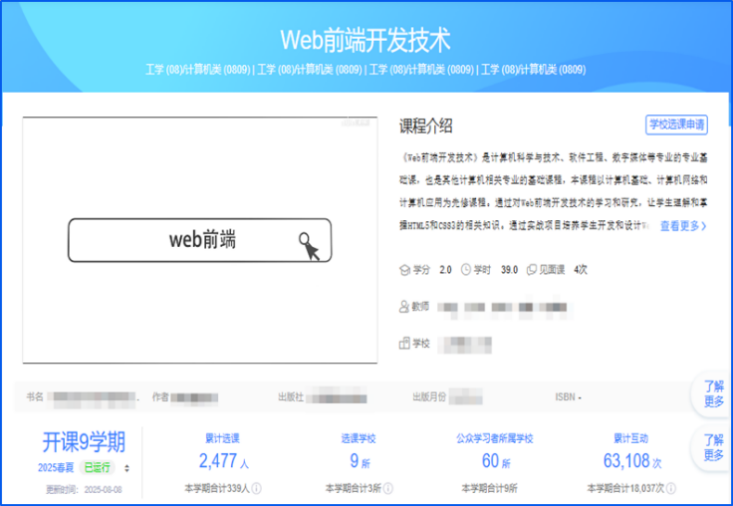Viewport: 733px width, 506px height.
Task: Click the 学校 building icon
Action: click(x=405, y=343)
